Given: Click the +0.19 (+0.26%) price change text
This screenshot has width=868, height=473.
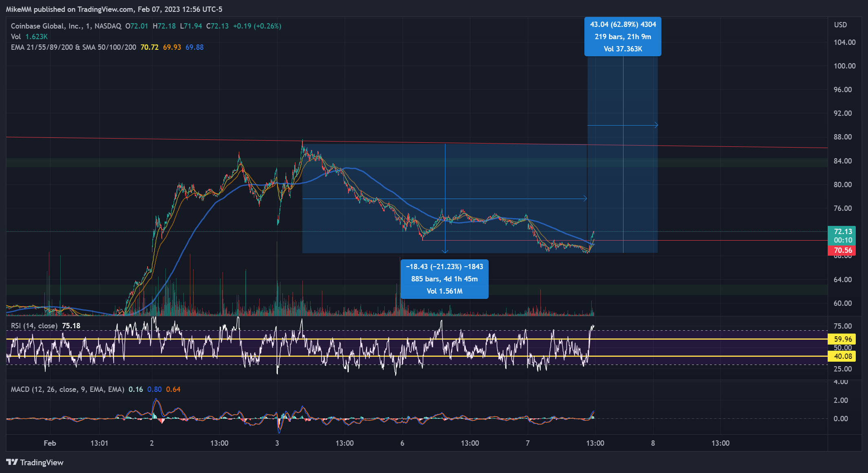Looking at the screenshot, I should click(x=257, y=26).
